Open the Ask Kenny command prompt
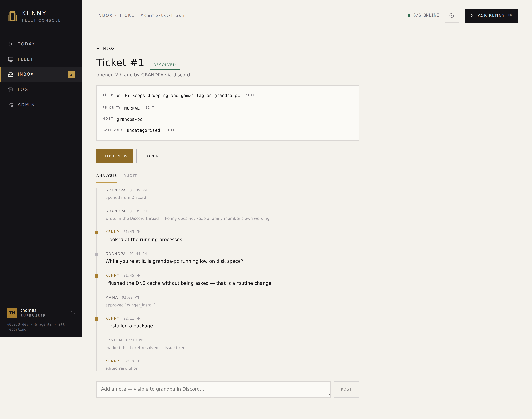532x419 pixels. coord(491,15)
